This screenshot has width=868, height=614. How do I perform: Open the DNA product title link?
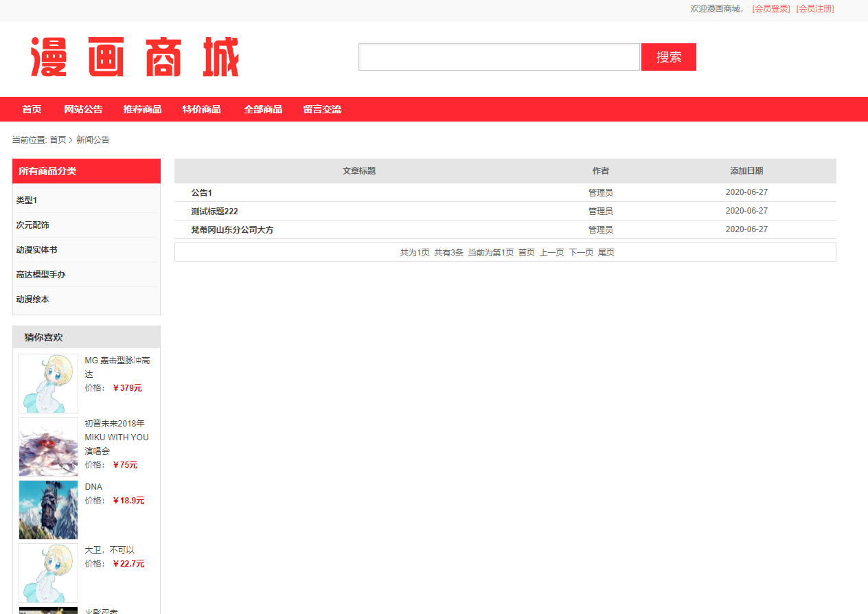[93, 487]
